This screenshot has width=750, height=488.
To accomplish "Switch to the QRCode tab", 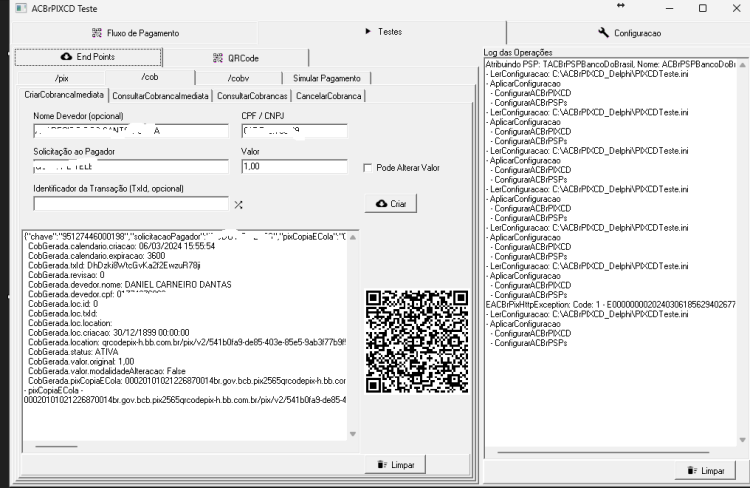I will [x=236, y=58].
